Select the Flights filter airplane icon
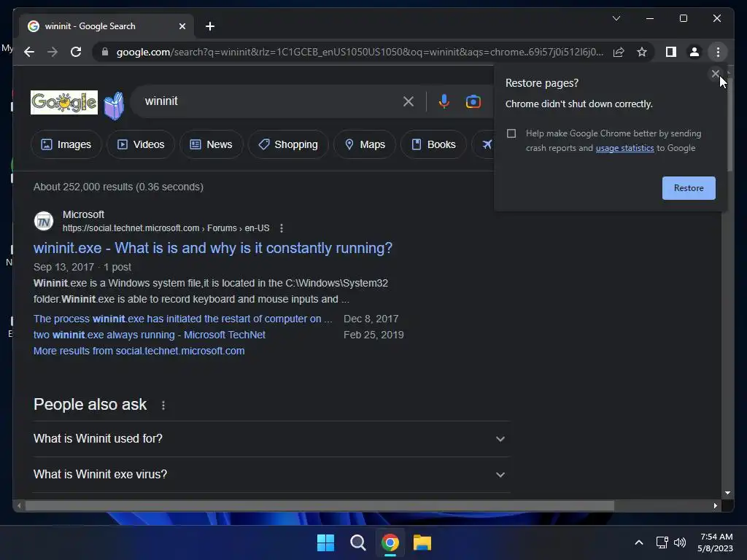 click(486, 144)
